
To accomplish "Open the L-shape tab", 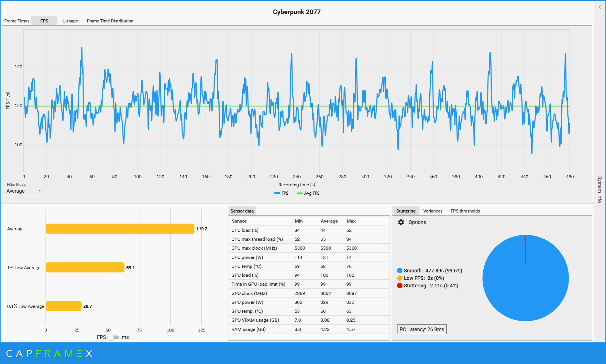I will [70, 21].
